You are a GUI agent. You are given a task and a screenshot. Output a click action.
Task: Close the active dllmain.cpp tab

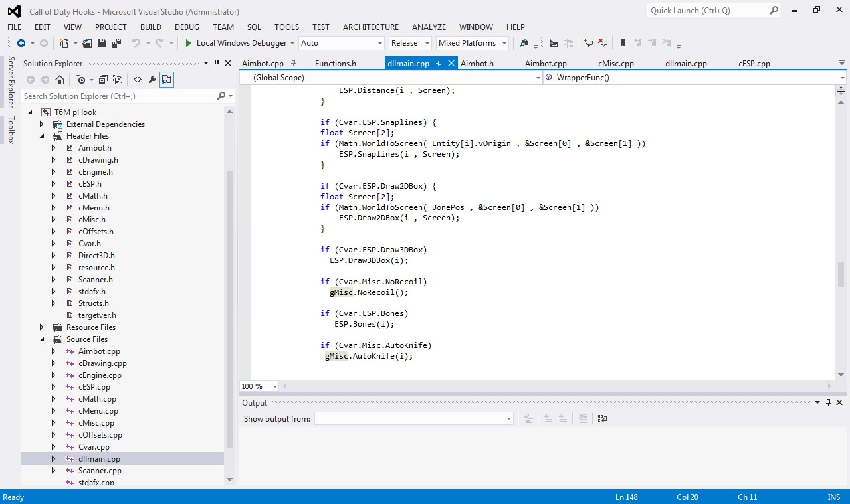point(451,64)
